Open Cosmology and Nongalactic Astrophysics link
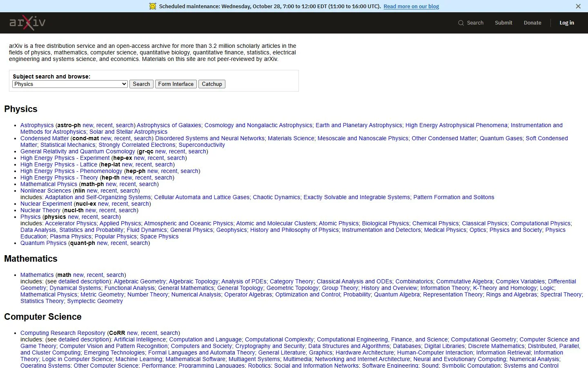This screenshot has height=368, width=588. pos(258,125)
